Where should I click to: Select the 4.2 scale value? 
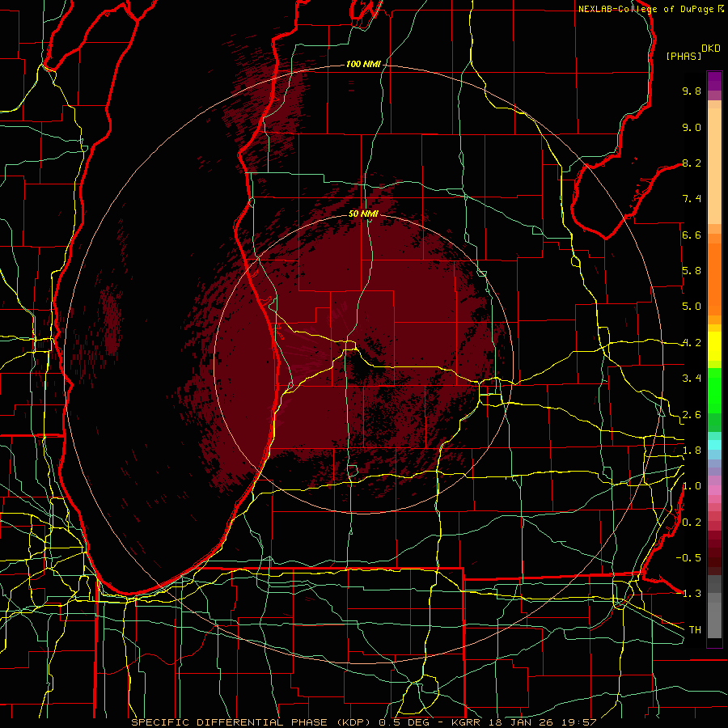tap(692, 343)
